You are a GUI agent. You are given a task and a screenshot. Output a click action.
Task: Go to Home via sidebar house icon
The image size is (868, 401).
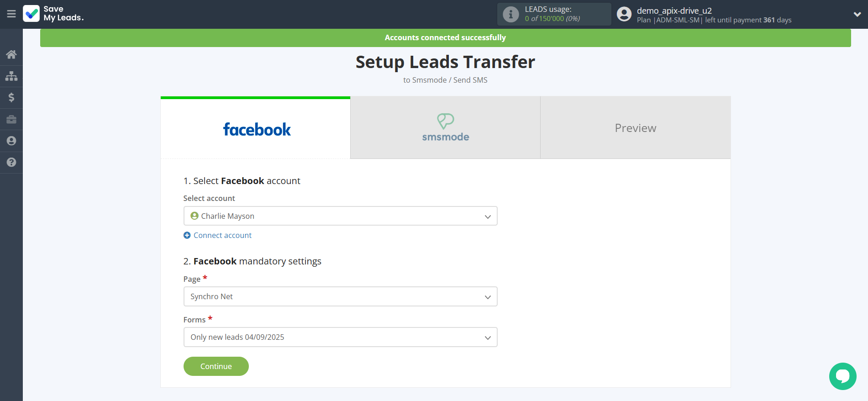[x=11, y=54]
